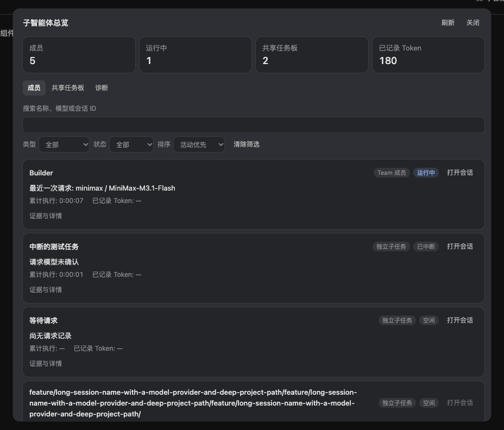The height and width of the screenshot is (430, 504).
Task: Open session for 等待请求
Action: pyautogui.click(x=459, y=320)
